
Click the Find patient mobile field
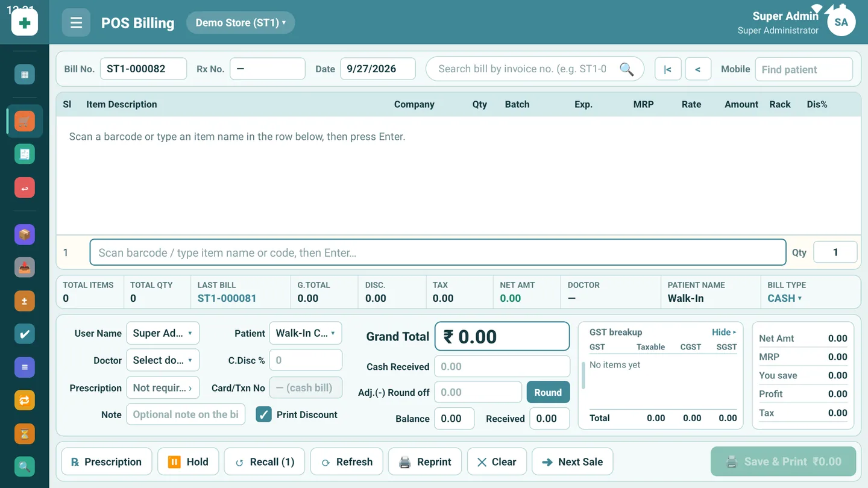[804, 69]
